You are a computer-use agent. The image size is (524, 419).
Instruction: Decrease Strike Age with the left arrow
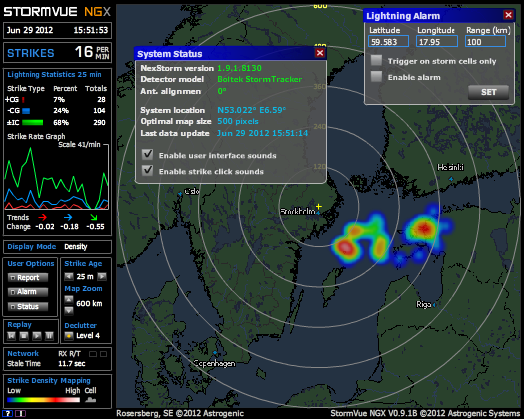point(69,276)
